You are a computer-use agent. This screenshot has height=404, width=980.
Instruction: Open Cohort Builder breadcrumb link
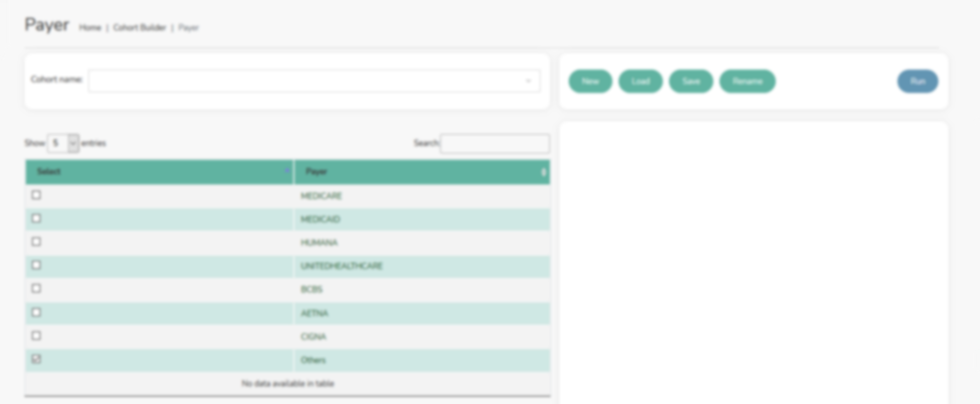coord(139,28)
